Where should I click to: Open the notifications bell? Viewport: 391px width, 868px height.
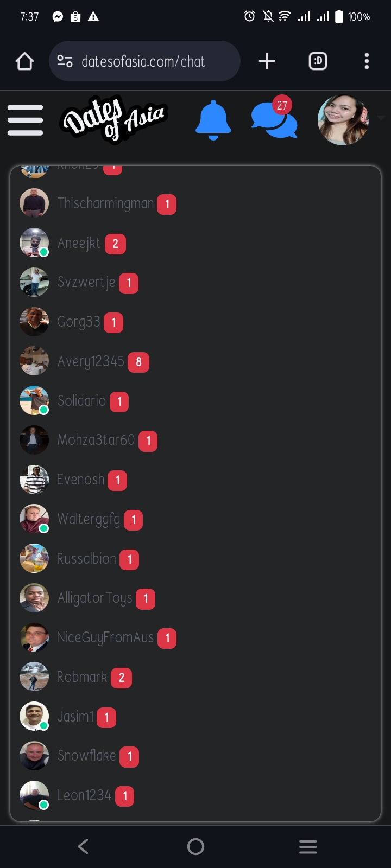pyautogui.click(x=213, y=120)
